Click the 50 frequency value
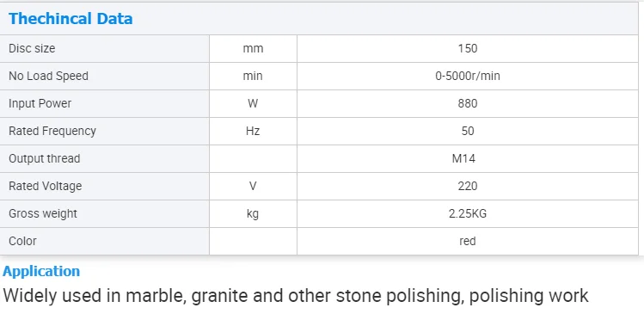The height and width of the screenshot is (320, 644). click(x=468, y=131)
